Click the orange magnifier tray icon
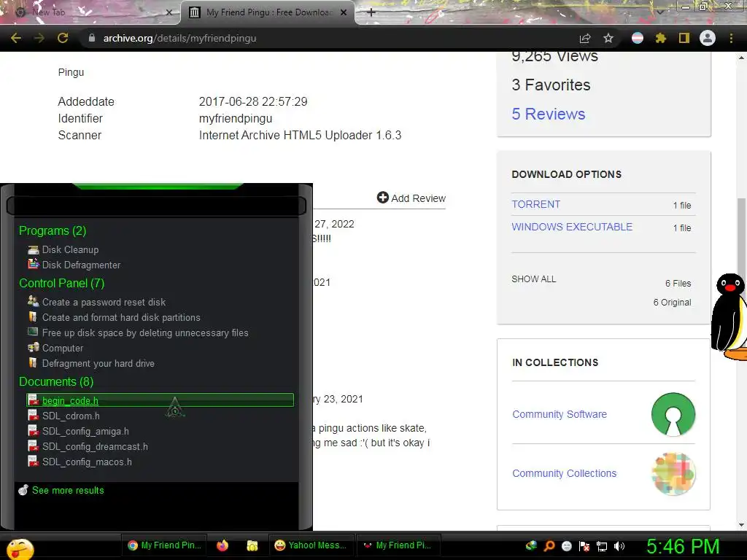 coord(549,545)
